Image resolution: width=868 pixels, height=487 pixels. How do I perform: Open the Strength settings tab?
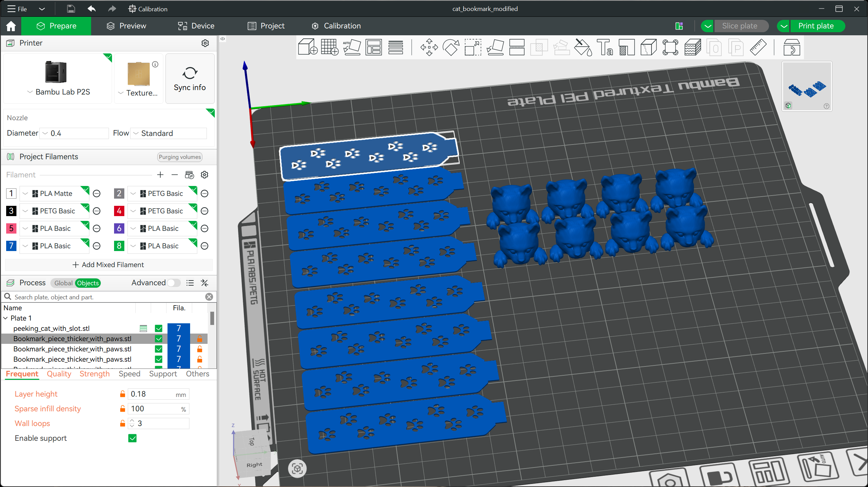(x=95, y=374)
